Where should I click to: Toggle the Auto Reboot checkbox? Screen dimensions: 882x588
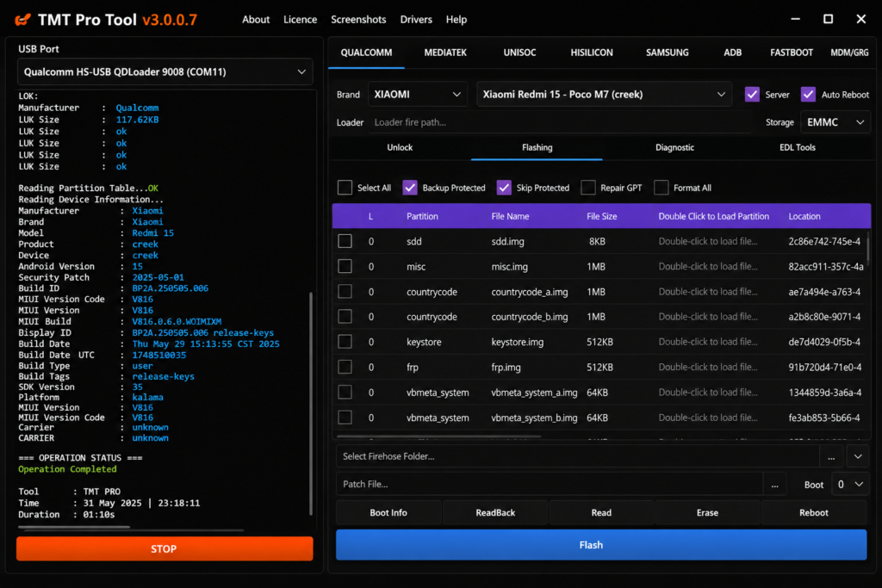pos(808,95)
